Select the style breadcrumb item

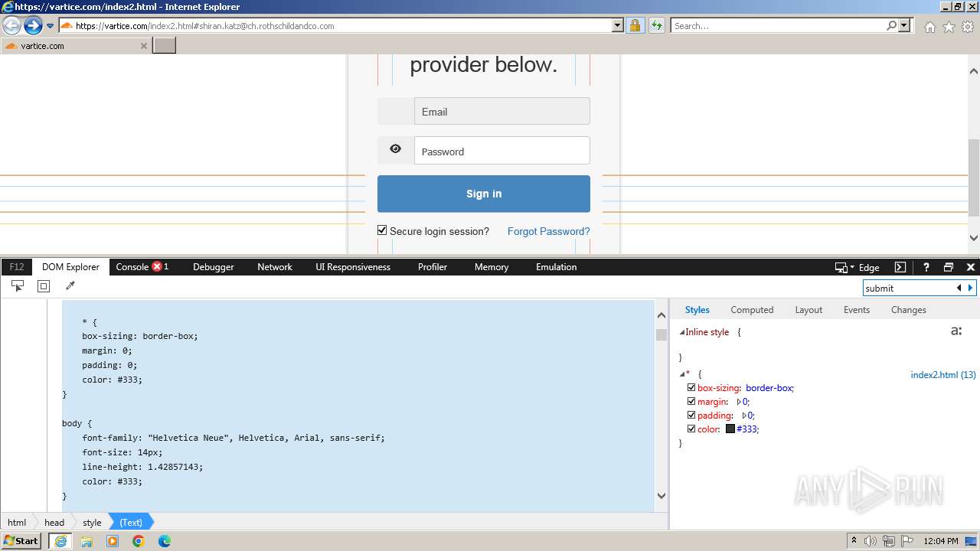92,523
